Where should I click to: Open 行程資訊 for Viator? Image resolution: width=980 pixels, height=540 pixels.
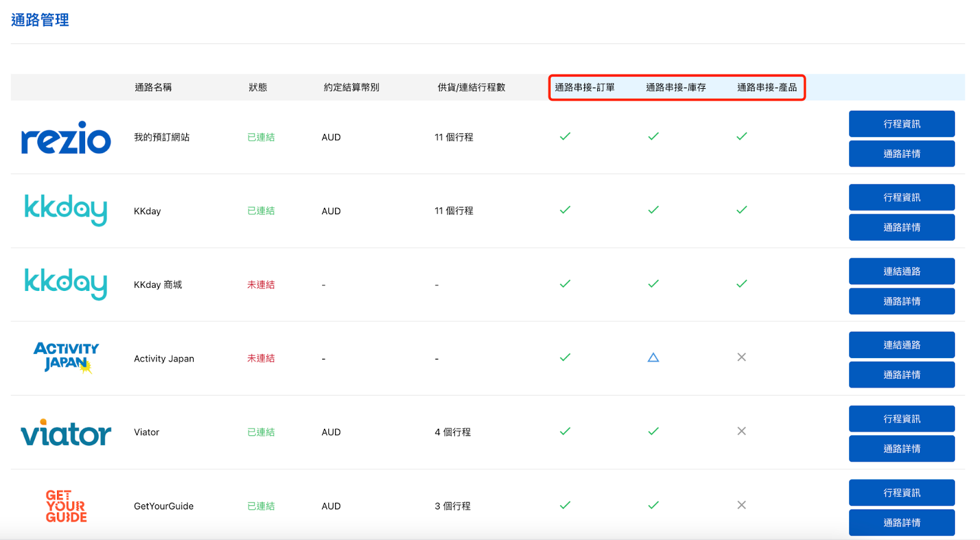902,419
